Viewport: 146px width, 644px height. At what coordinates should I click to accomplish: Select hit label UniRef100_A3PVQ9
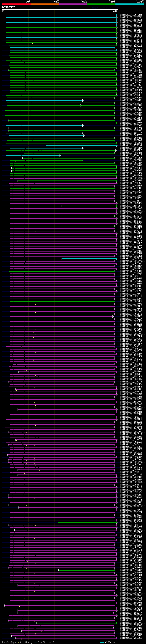tap(131, 557)
